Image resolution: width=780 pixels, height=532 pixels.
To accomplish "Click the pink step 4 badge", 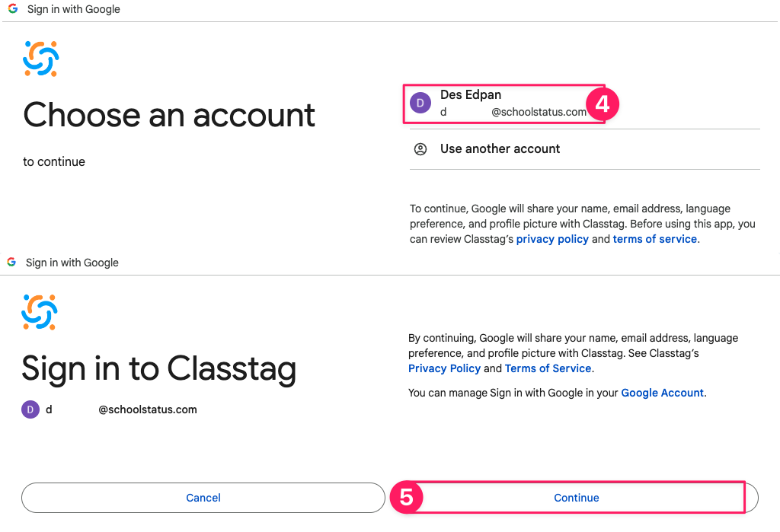I will (x=602, y=104).
